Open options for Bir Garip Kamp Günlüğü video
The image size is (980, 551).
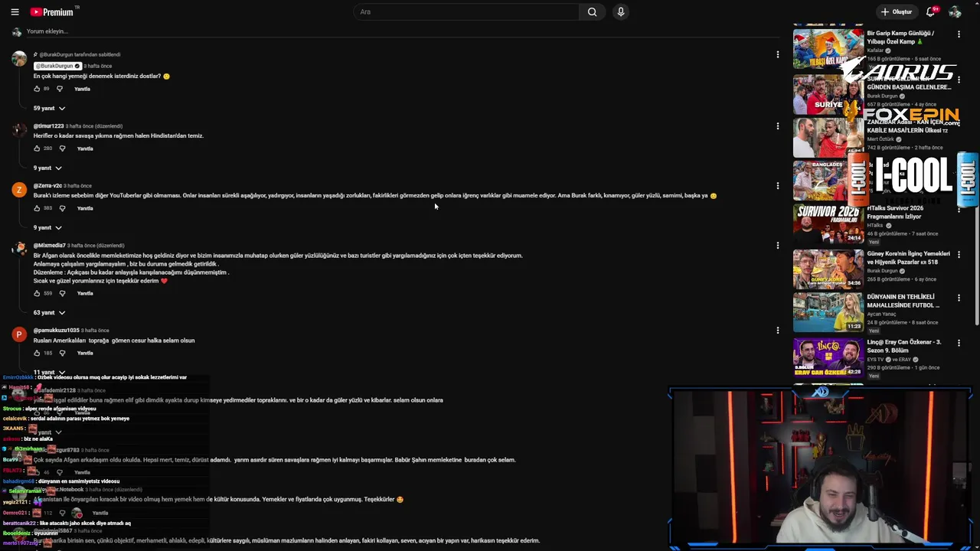click(x=959, y=34)
